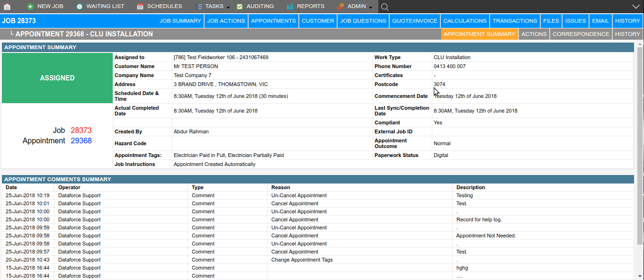Click the Reports bar chart icon
This screenshot has height=280, width=644.
[289, 7]
